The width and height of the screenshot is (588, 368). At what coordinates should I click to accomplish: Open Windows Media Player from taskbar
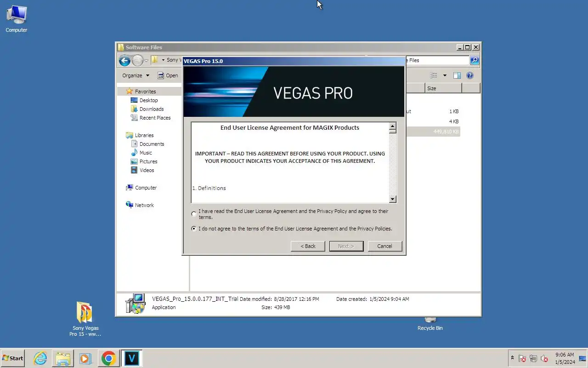(x=85, y=358)
